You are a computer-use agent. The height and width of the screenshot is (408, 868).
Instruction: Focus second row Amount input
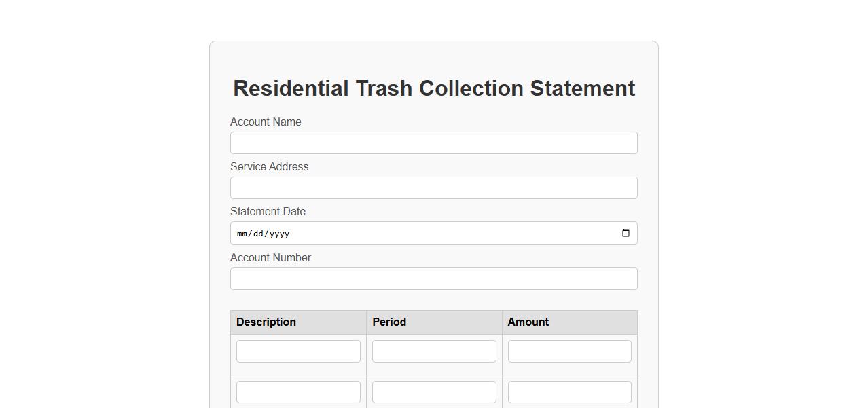(x=569, y=392)
